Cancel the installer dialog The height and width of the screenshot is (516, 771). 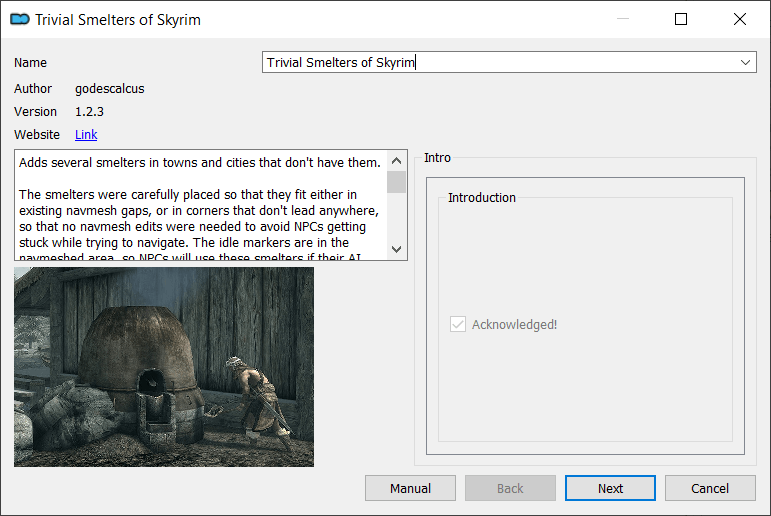pyautogui.click(x=710, y=488)
